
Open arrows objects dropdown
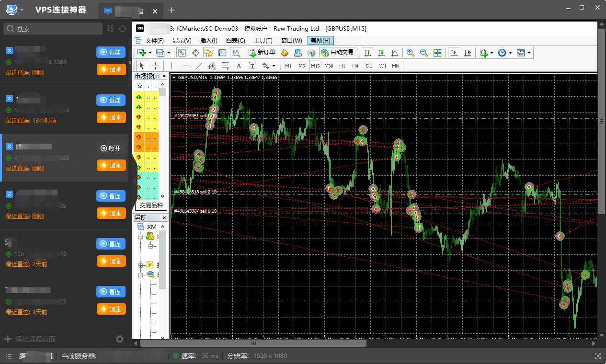coord(274,66)
